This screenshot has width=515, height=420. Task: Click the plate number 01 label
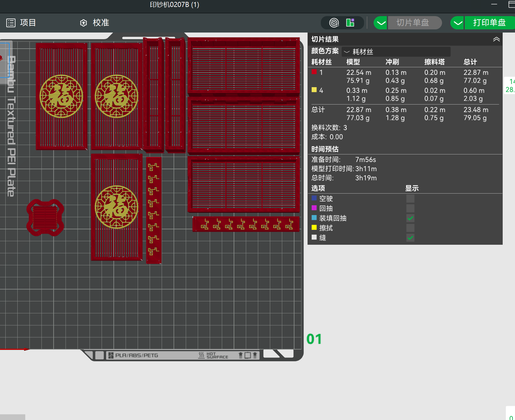pos(314,339)
